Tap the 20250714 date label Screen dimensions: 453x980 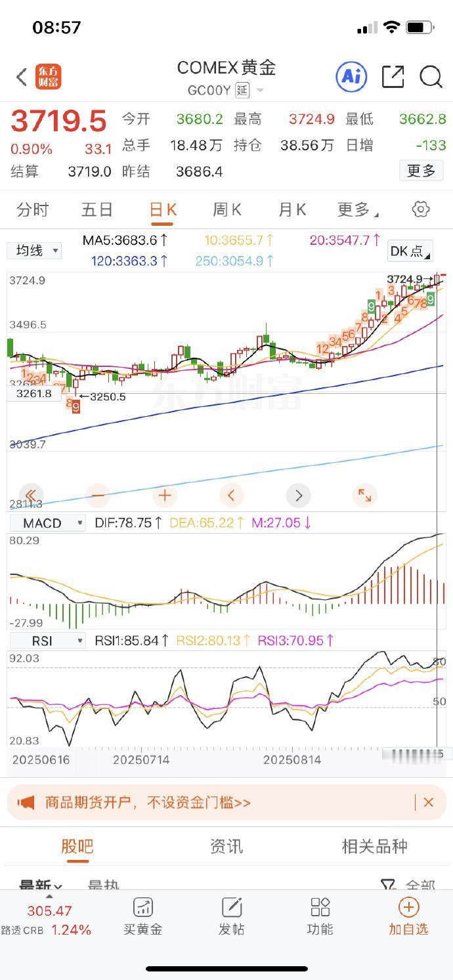point(141,759)
